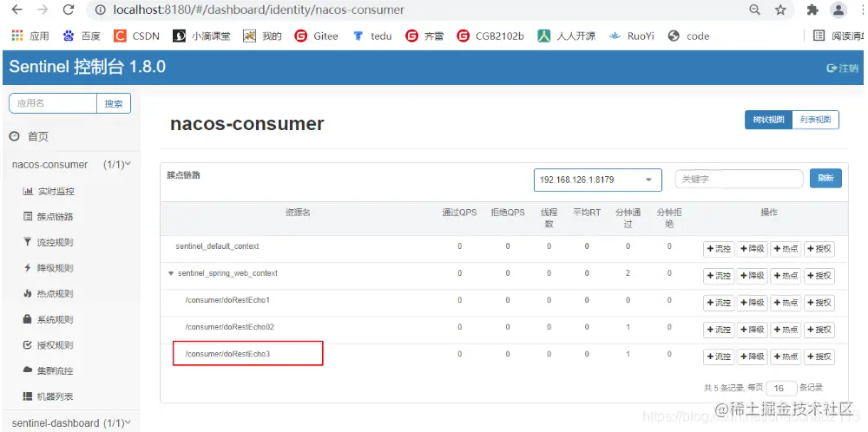This screenshot has width=868, height=432.
Task: Open the extensions puzzle icon
Action: pyautogui.click(x=812, y=10)
